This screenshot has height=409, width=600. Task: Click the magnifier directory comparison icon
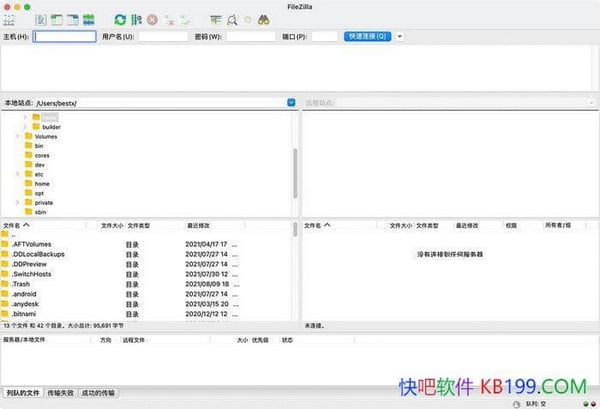tap(232, 19)
